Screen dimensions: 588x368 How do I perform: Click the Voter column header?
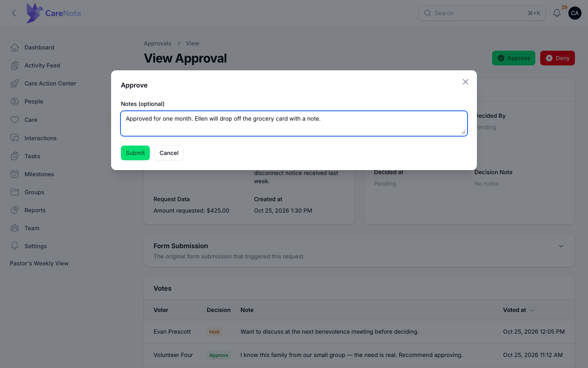point(161,310)
